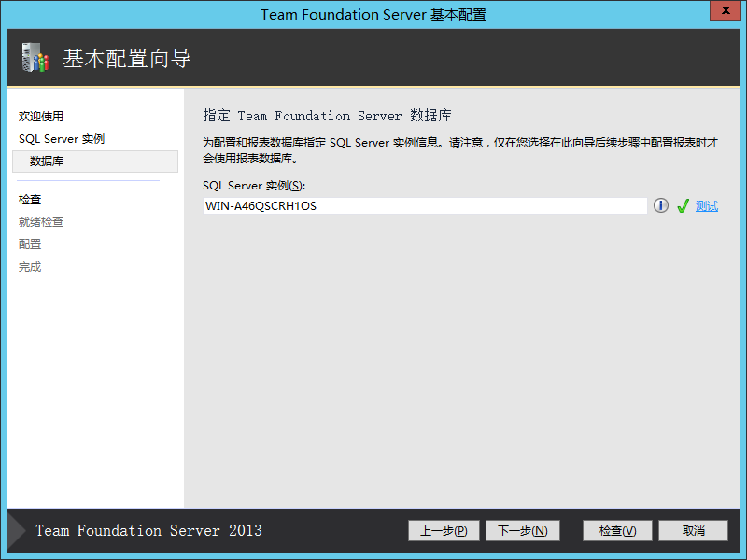This screenshot has height=560, width=747.
Task: Select 配置 step in the sidebar
Action: click(30, 245)
